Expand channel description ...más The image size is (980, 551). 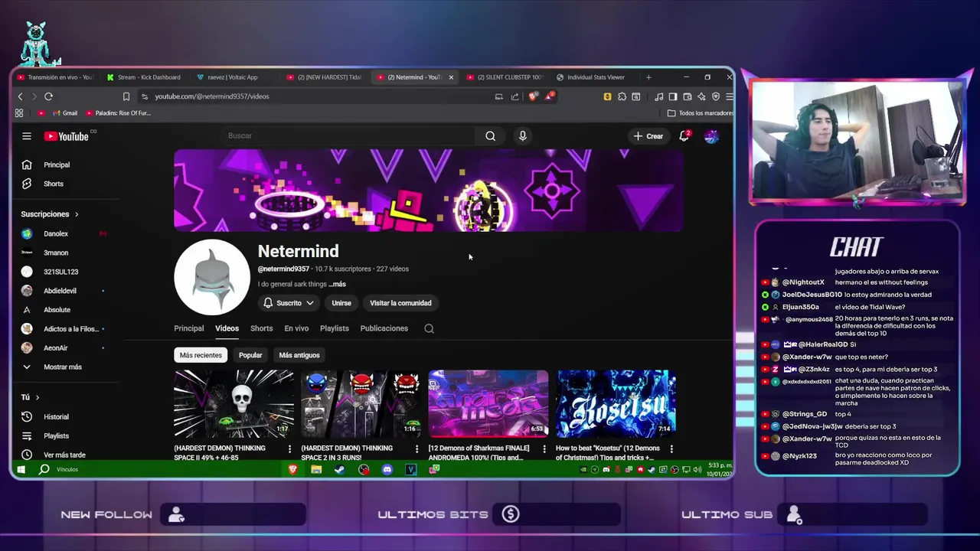pyautogui.click(x=337, y=284)
